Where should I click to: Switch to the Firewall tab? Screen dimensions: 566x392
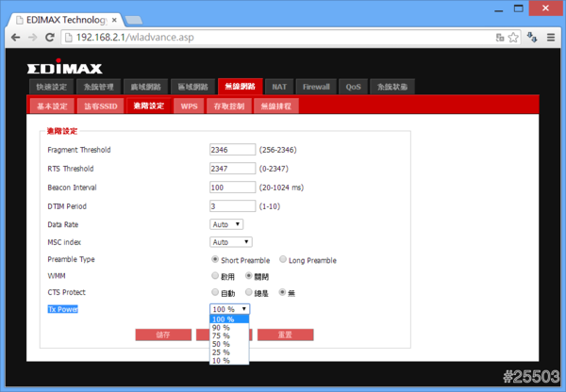[x=316, y=87]
